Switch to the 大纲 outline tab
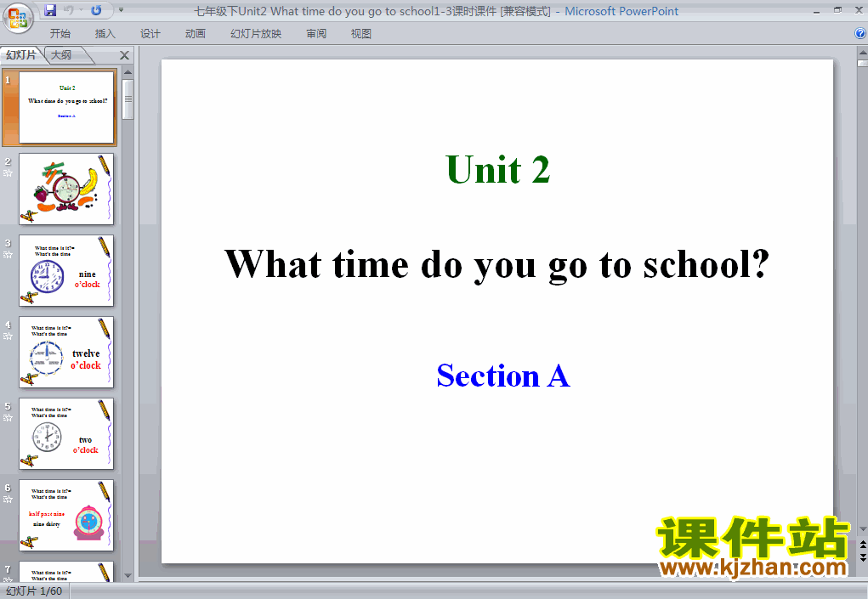The image size is (868, 599). 61,54
